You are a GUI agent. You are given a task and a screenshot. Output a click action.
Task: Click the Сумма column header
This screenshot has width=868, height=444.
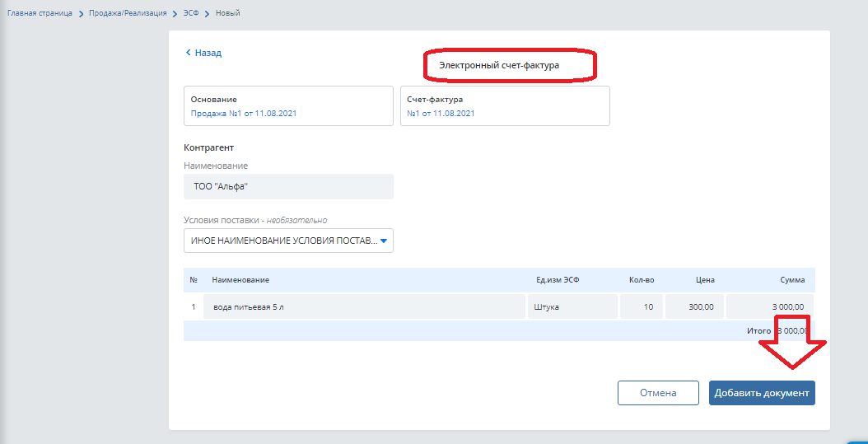pos(792,280)
